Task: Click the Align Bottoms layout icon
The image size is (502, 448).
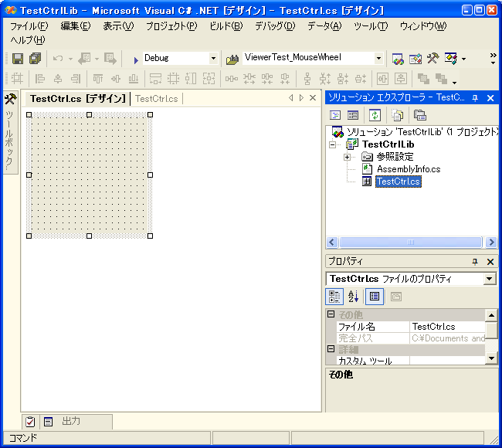Action: [134, 79]
